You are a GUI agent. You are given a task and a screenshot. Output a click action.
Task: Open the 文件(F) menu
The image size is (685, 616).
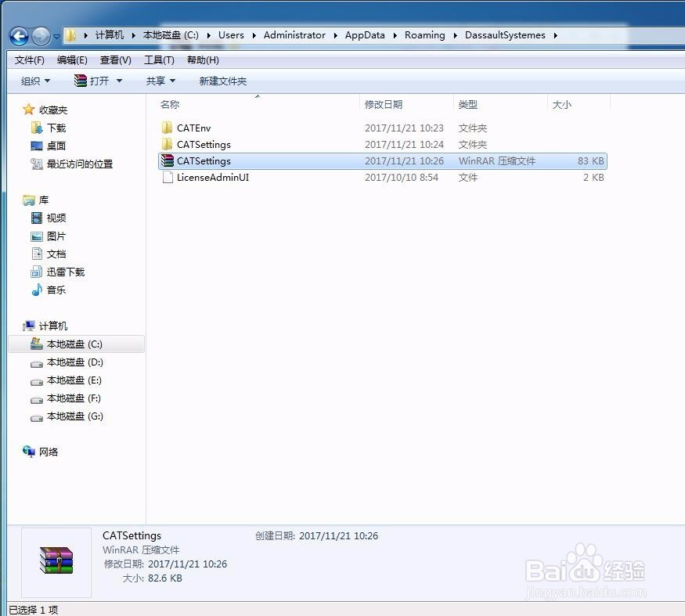pos(29,59)
